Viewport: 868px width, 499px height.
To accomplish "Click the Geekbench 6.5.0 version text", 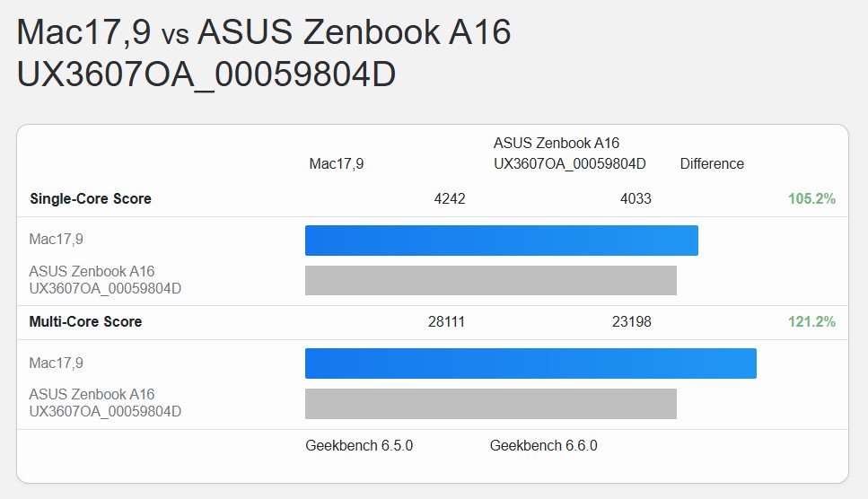I will (359, 445).
